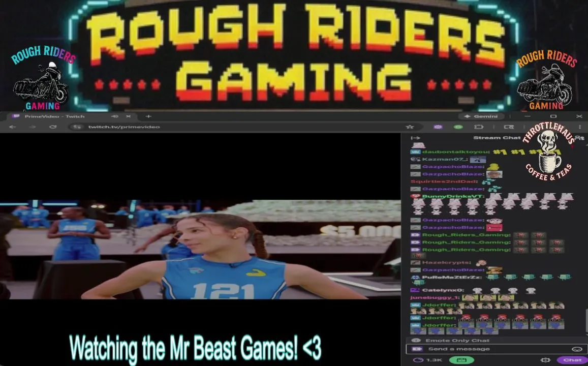The image size is (588, 366).
Task: Click Catelynx0's purple chat badge
Action: click(x=416, y=290)
